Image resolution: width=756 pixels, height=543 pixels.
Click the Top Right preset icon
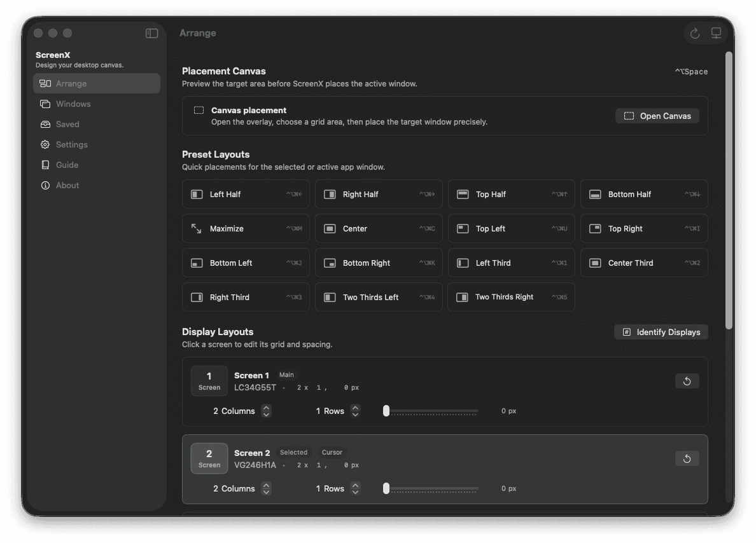tap(595, 228)
